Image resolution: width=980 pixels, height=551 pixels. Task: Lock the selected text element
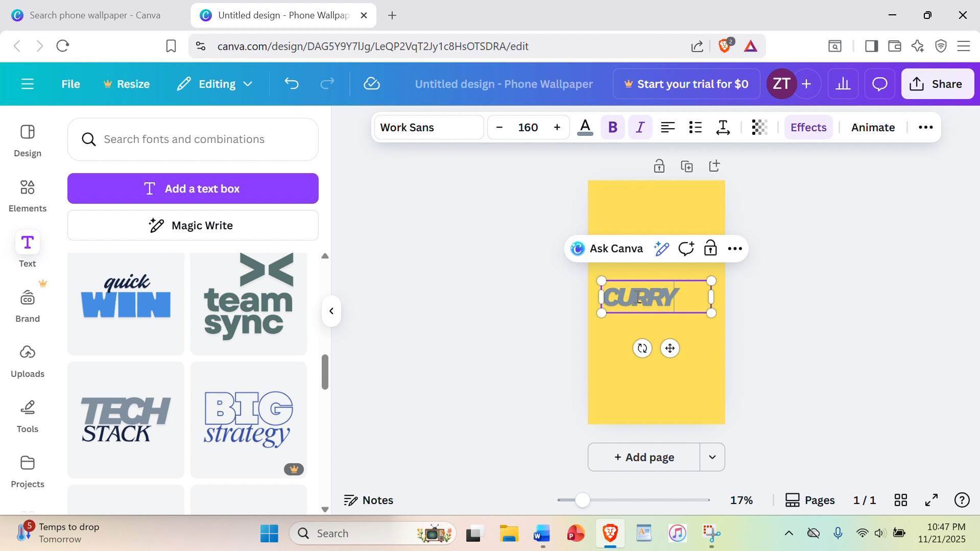coord(710,249)
